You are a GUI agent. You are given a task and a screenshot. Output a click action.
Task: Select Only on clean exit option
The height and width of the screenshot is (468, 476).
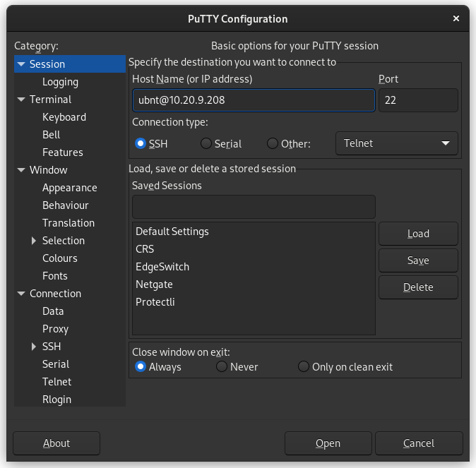point(304,367)
